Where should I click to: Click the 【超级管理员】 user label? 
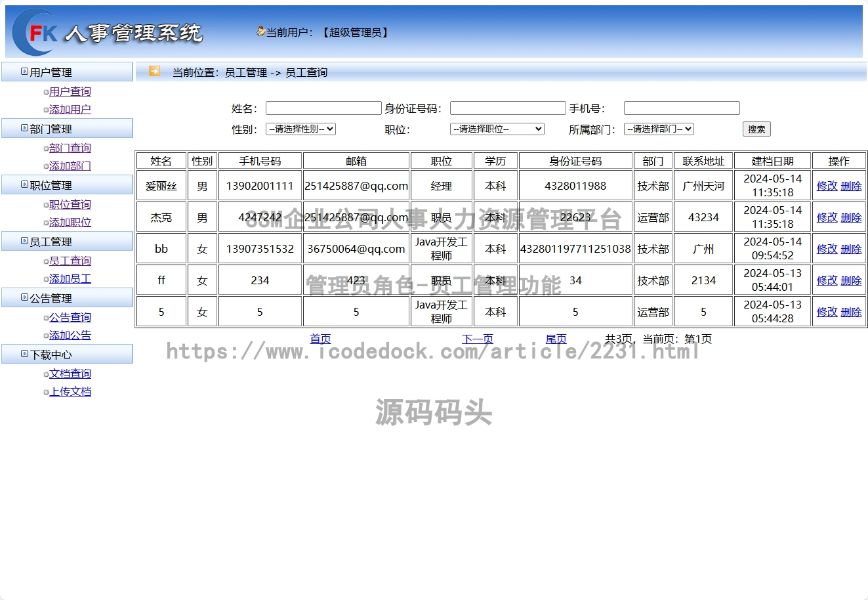[x=356, y=32]
